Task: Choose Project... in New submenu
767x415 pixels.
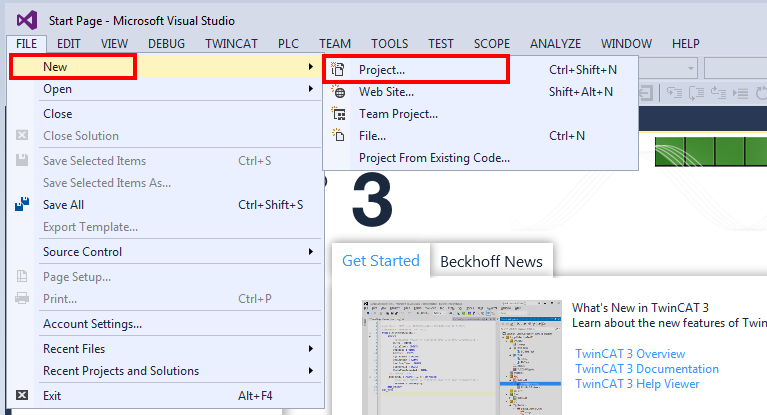Action: tap(480, 69)
